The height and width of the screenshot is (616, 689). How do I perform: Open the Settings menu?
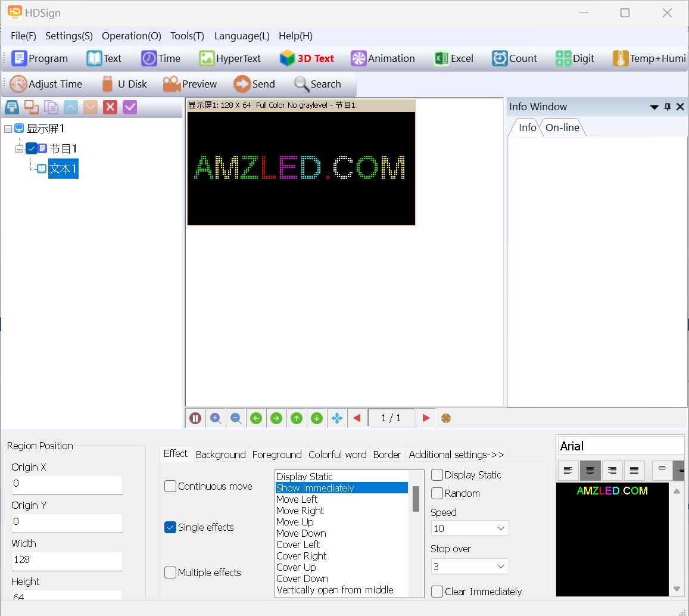(x=69, y=36)
